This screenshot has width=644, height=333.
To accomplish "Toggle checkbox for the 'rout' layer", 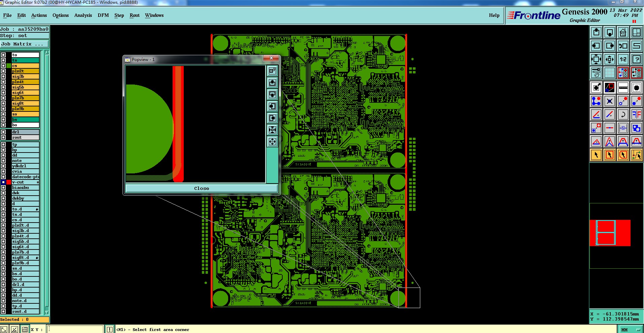I will click(3, 137).
